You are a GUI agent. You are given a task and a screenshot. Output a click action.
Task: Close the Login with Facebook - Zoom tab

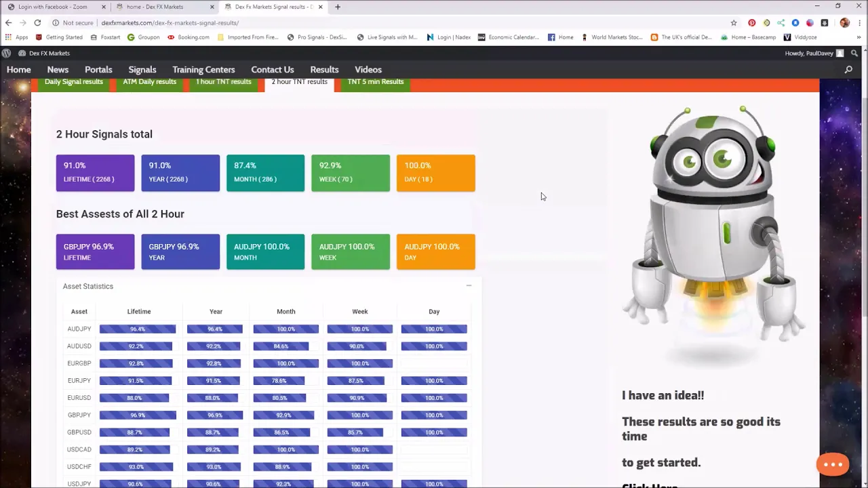[104, 7]
